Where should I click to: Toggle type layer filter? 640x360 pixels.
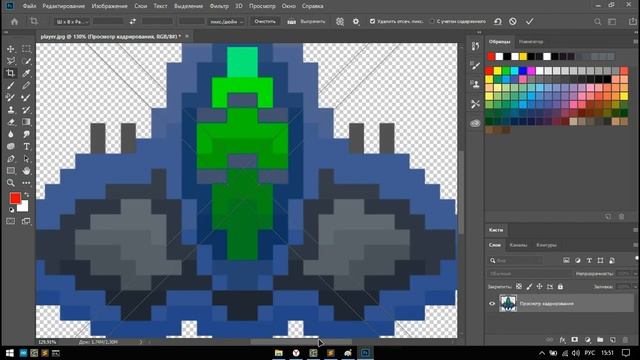click(x=589, y=260)
